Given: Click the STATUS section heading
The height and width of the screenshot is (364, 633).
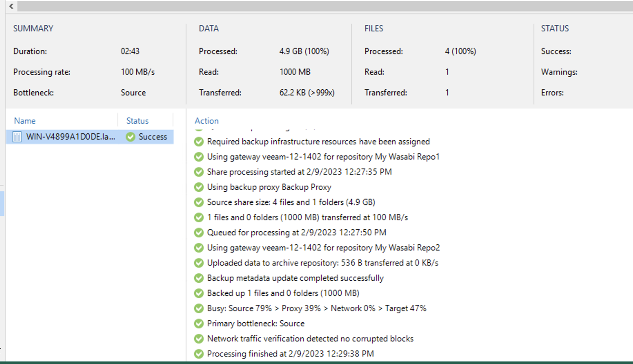Looking at the screenshot, I should (555, 28).
